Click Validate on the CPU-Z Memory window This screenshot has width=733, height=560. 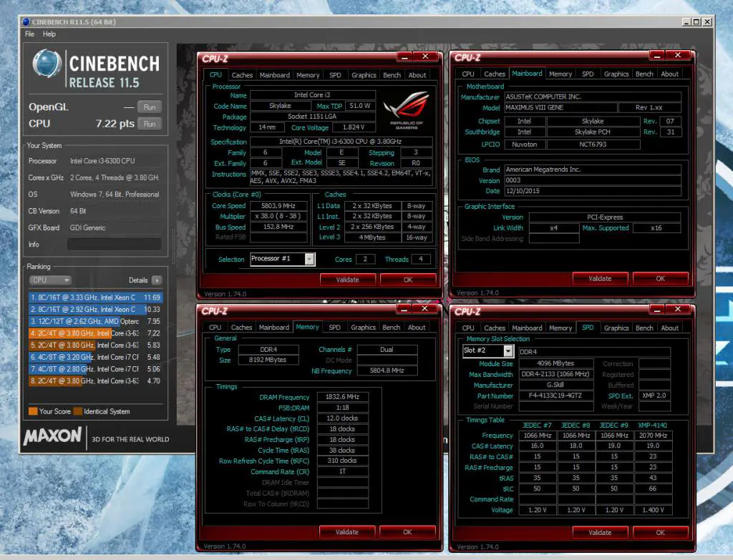coord(348,532)
